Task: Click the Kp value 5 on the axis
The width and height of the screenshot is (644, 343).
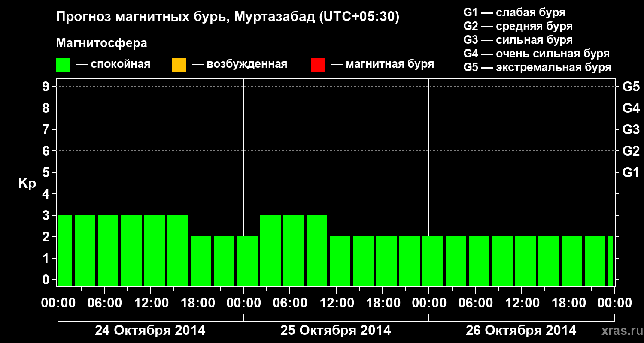Action: tap(47, 172)
